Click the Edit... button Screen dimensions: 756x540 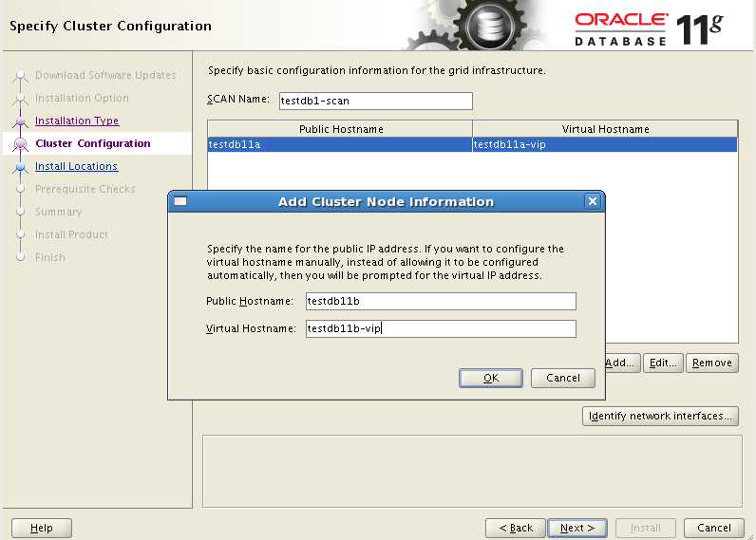click(663, 363)
